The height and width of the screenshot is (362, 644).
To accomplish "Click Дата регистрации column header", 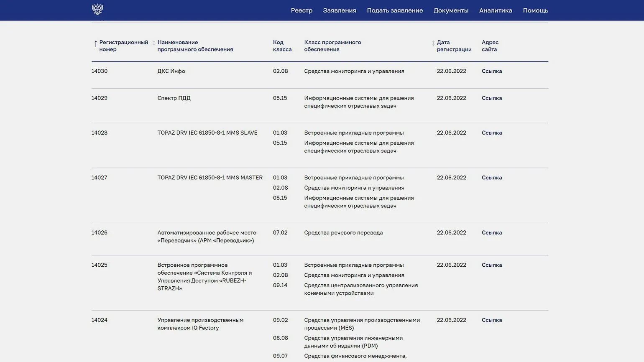I will point(454,46).
